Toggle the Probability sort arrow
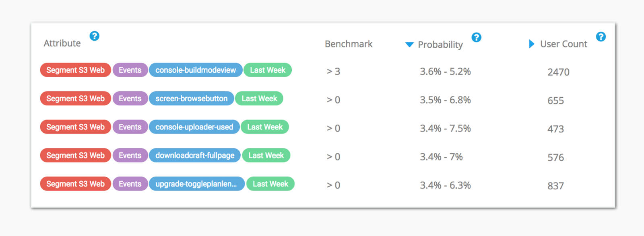This screenshot has height=236, width=644. [x=409, y=45]
